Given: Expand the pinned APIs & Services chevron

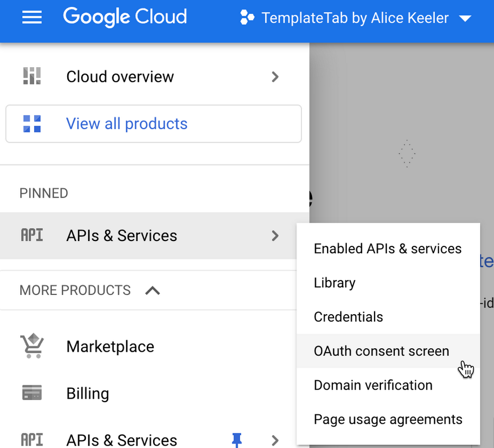Looking at the screenshot, I should coord(275,236).
